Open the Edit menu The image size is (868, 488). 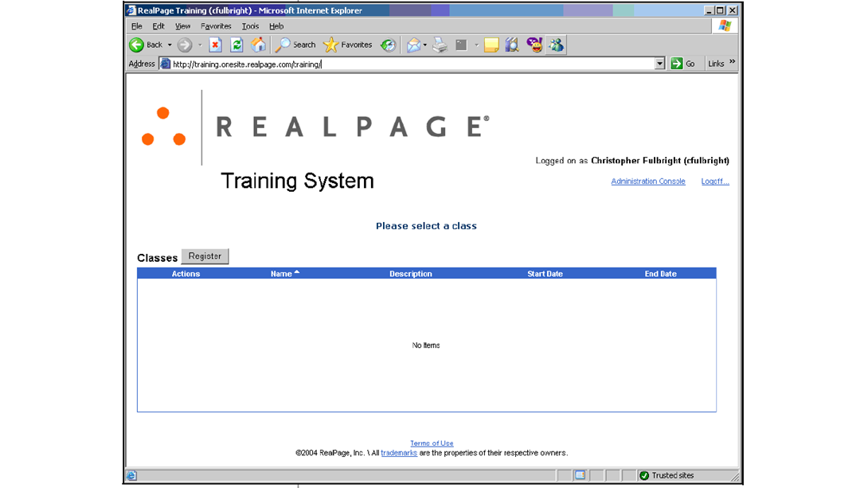[158, 26]
